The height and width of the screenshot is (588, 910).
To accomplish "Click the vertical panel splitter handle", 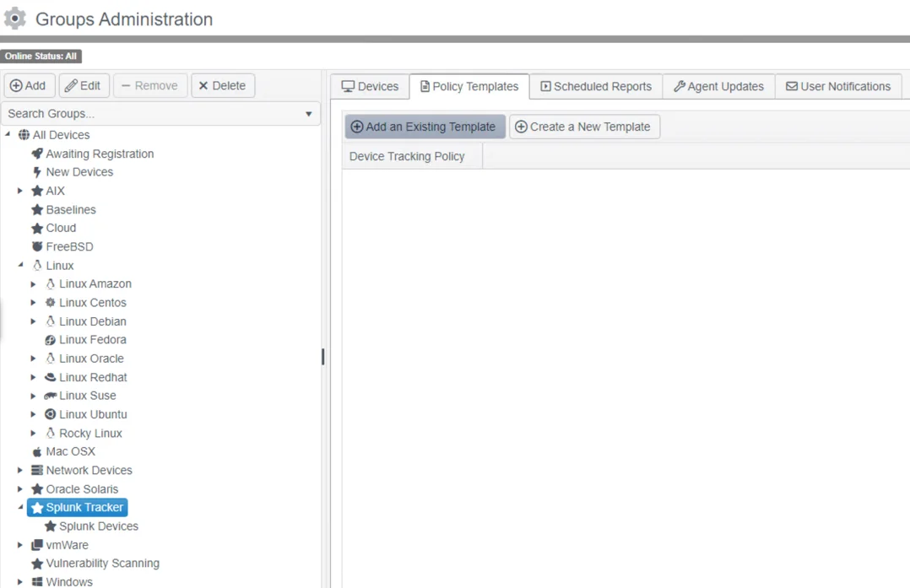I will tap(323, 357).
